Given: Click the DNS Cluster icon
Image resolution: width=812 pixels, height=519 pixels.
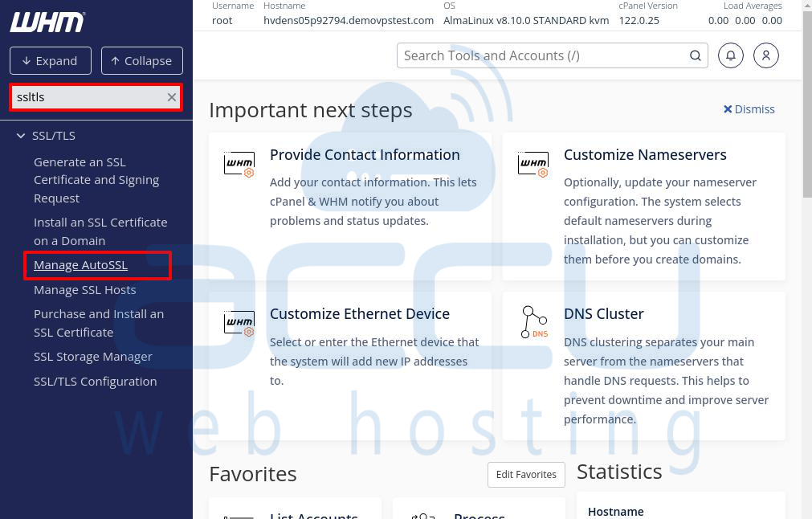Looking at the screenshot, I should tap(532, 323).
